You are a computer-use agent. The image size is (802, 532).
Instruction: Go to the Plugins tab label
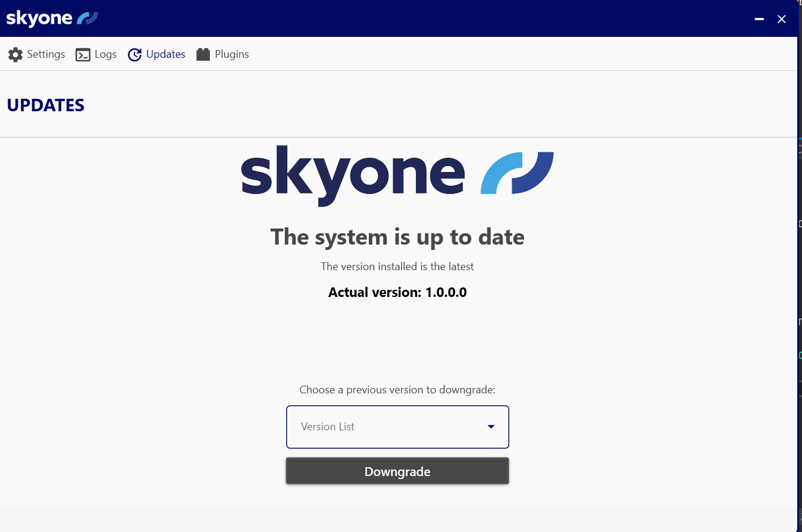[231, 54]
